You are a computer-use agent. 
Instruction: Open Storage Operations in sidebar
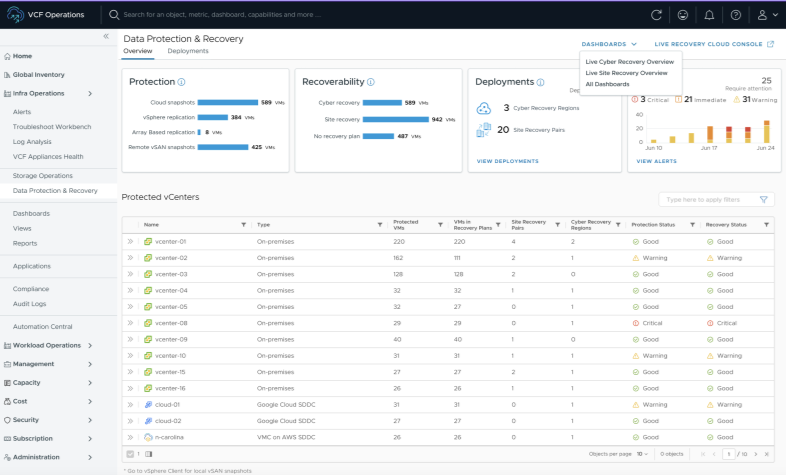(43, 176)
